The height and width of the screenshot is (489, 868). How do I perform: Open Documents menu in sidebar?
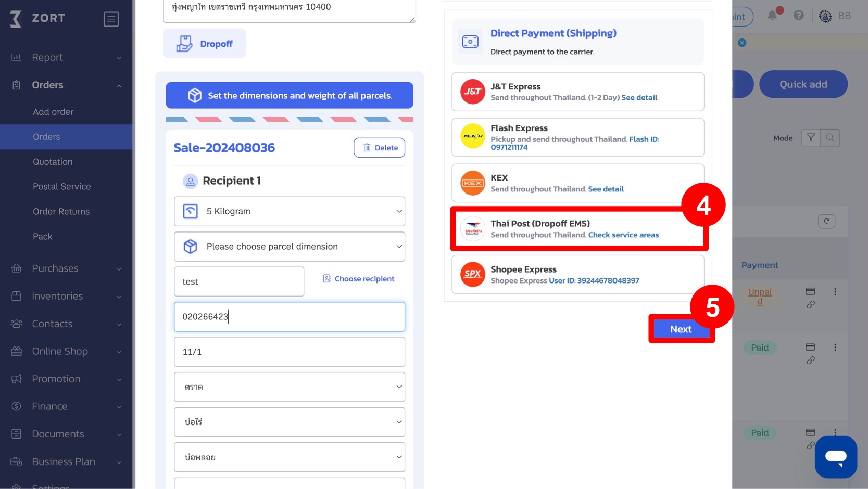(x=58, y=434)
